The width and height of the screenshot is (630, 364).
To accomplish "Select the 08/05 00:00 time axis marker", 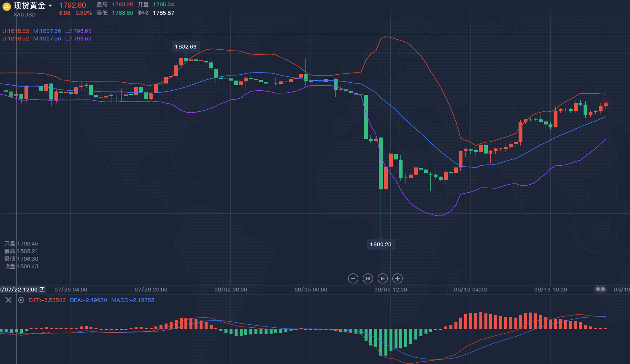I will point(311,290).
